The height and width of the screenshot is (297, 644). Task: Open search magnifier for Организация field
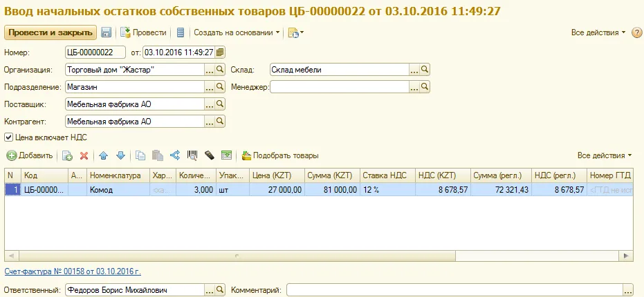[x=220, y=70]
